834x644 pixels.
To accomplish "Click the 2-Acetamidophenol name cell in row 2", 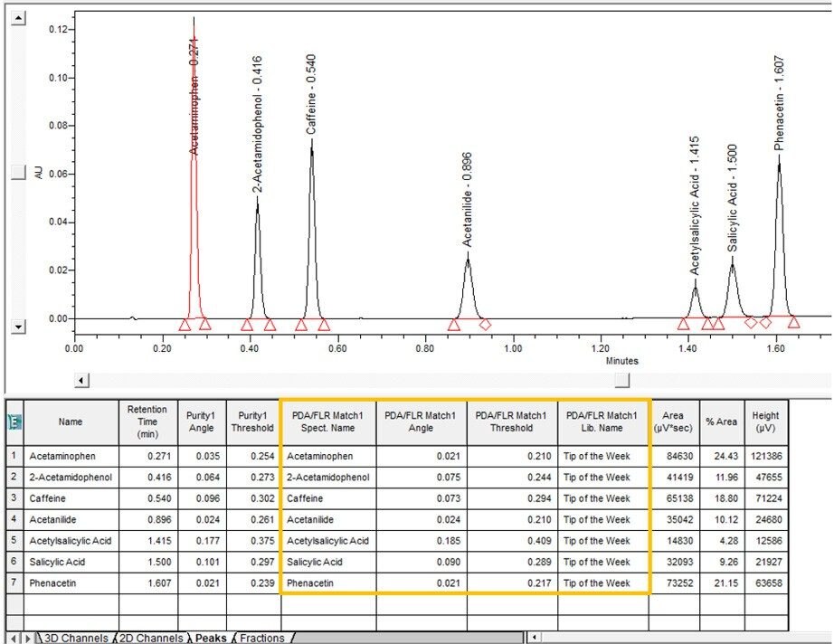I will click(71, 478).
